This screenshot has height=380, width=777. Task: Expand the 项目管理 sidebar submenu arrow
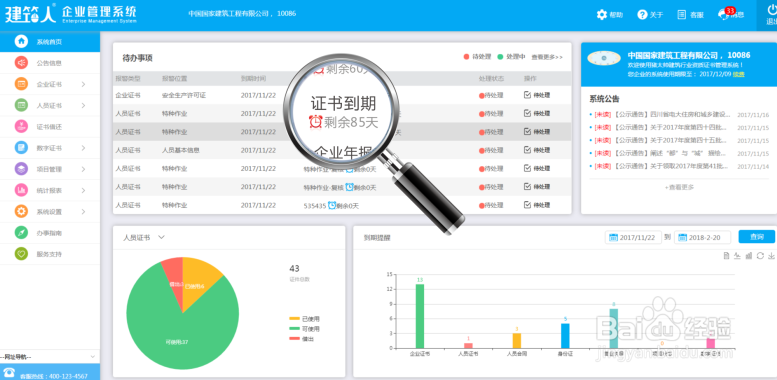pos(83,169)
